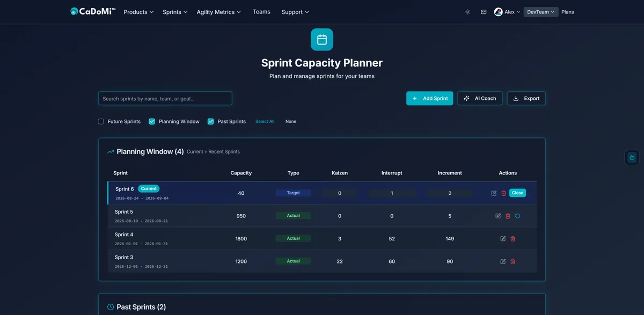Click the Actual badge in Sprint 4 row

[x=293, y=238]
